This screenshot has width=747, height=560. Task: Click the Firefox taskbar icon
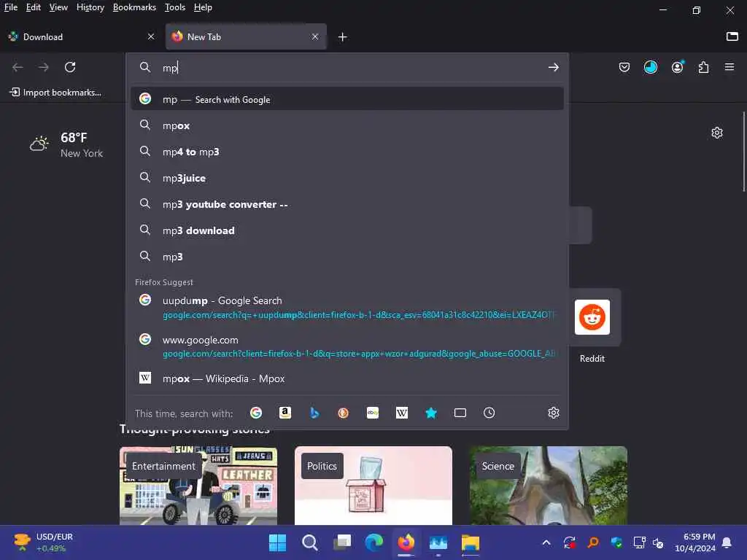pyautogui.click(x=406, y=542)
